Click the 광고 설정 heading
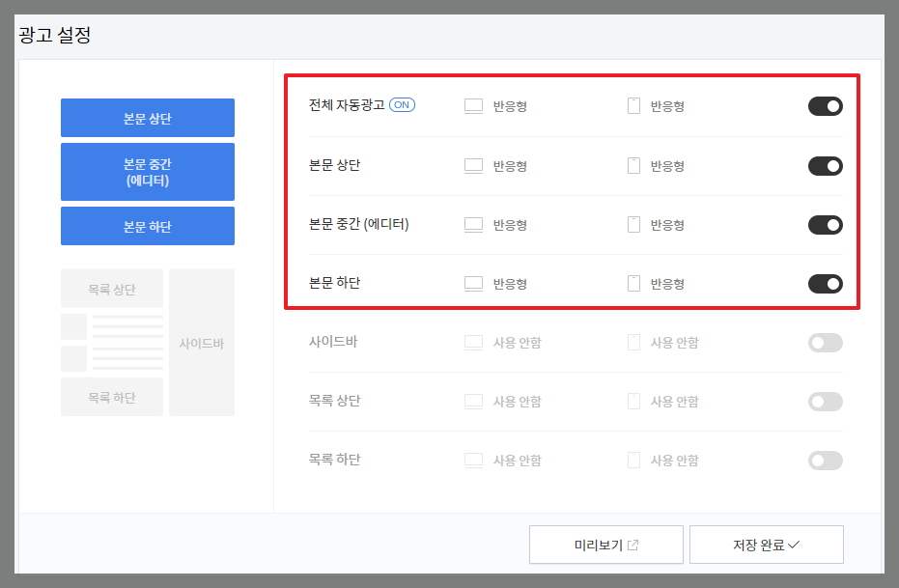Screen dimensions: 899x588 point(54,35)
